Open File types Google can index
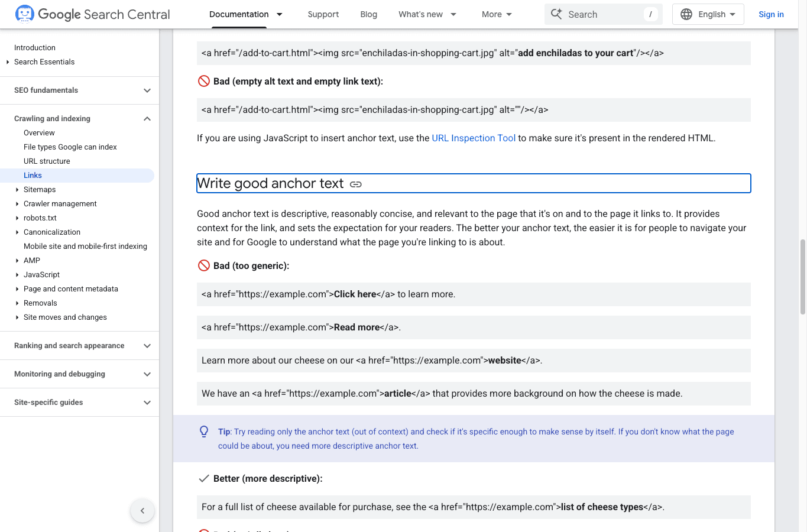The image size is (807, 532). [70, 147]
